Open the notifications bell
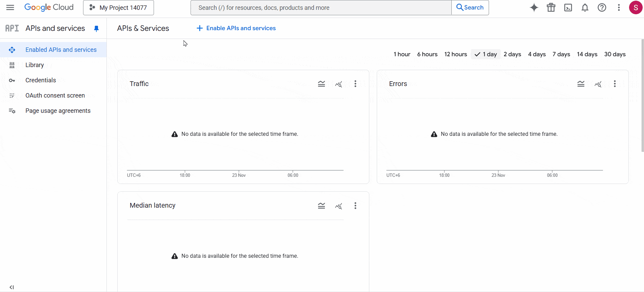 pos(585,7)
